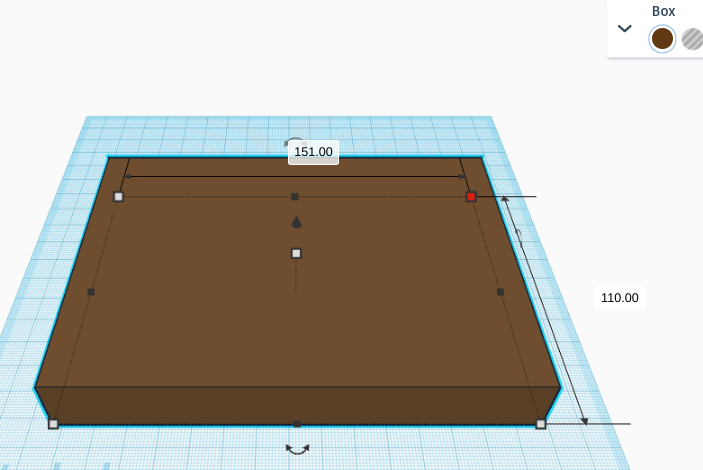Image resolution: width=703 pixels, height=470 pixels.
Task: Click the bottom-left white corner handle
Action: point(53,424)
